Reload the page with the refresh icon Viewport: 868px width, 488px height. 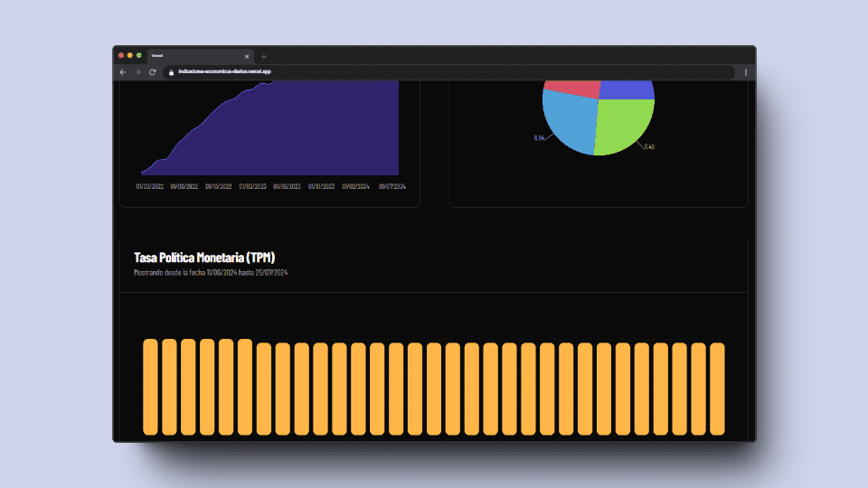click(x=152, y=72)
